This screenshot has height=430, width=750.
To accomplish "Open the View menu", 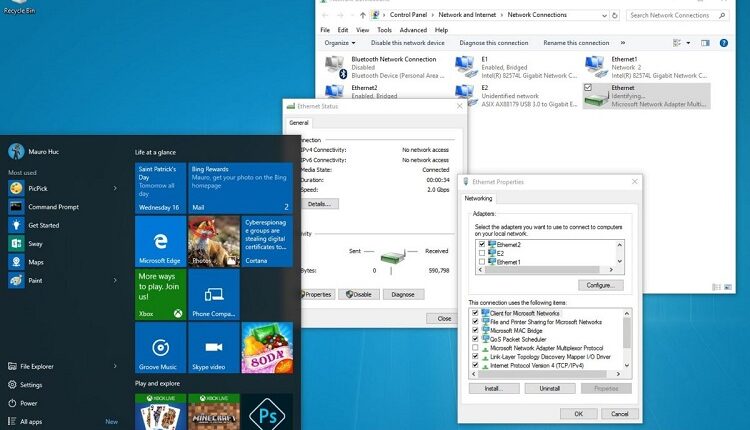I will [362, 30].
